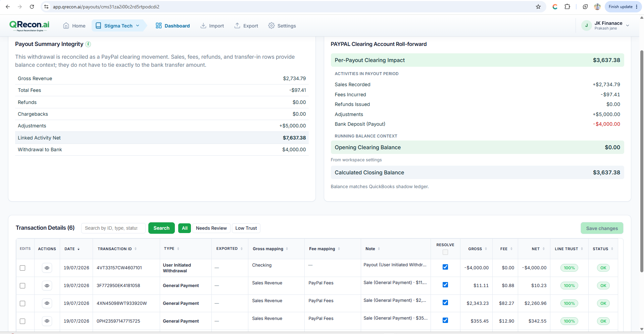Click the Stigma Tech workspace book icon

pos(98,25)
